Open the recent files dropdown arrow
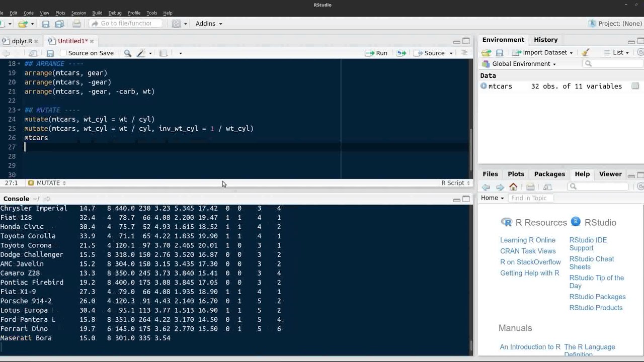 [32, 24]
